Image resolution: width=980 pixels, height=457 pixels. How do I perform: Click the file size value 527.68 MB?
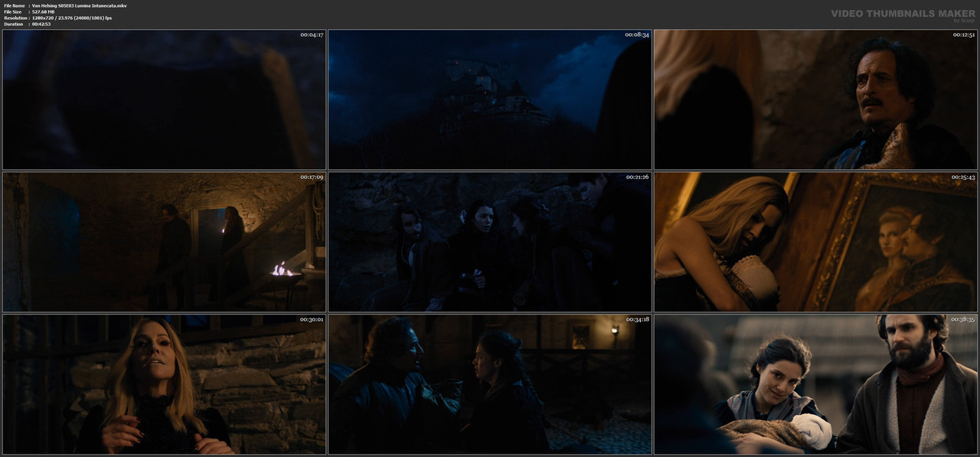click(43, 11)
